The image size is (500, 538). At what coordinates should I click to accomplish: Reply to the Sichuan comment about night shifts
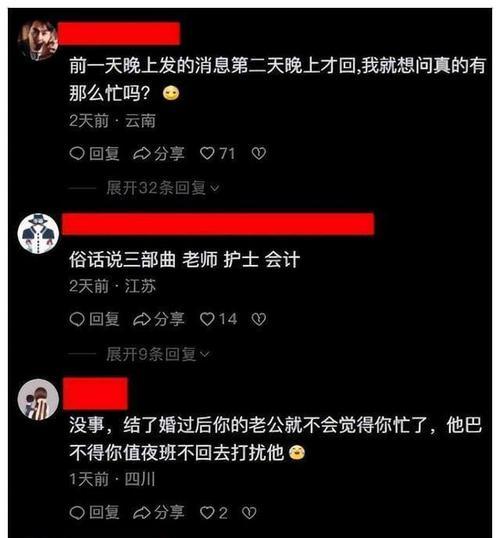(x=94, y=513)
